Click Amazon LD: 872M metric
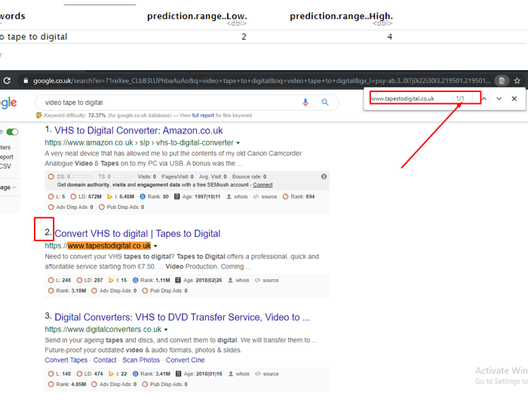This screenshot has width=528, height=420. [x=86, y=197]
